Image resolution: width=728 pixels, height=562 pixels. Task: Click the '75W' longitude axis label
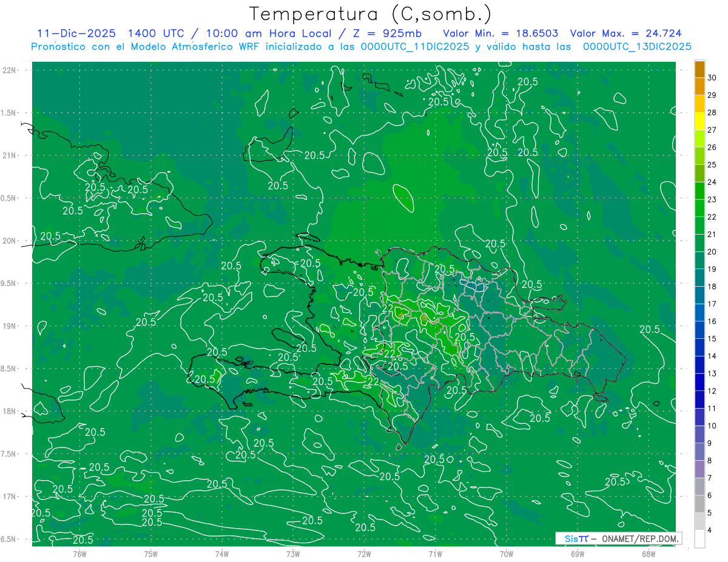point(150,554)
